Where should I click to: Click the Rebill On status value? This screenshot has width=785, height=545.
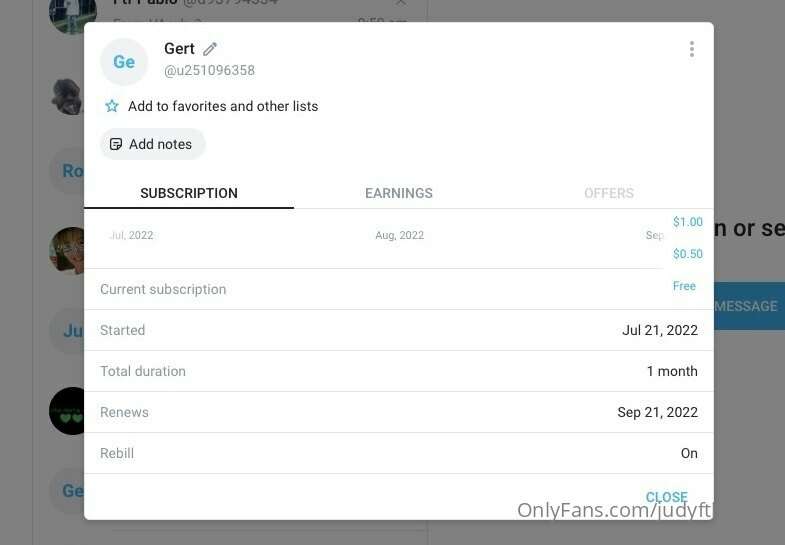click(689, 453)
